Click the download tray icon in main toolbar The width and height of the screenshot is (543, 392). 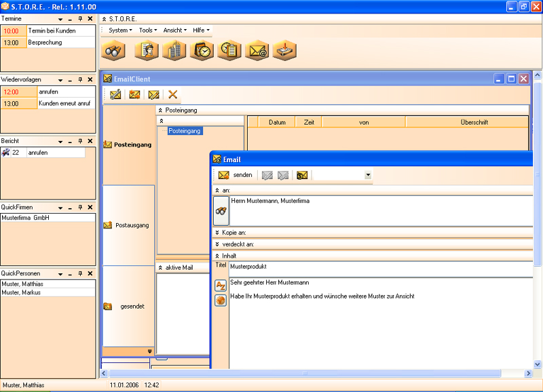(284, 50)
